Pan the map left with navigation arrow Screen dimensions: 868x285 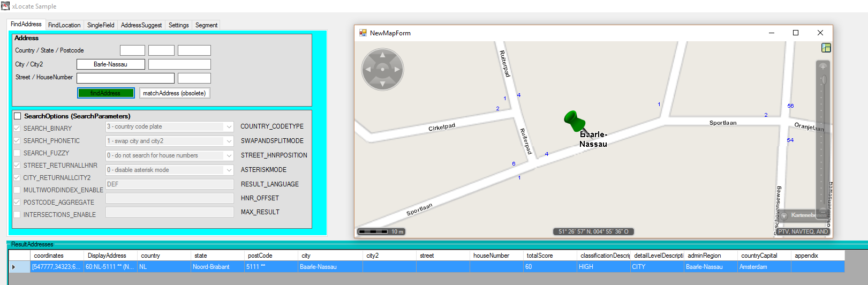click(x=368, y=69)
